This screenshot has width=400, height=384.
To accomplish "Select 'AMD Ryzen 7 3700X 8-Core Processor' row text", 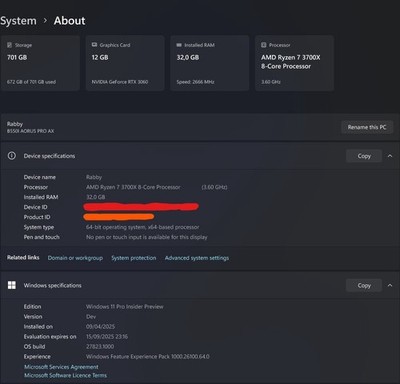I will click(x=133, y=187).
